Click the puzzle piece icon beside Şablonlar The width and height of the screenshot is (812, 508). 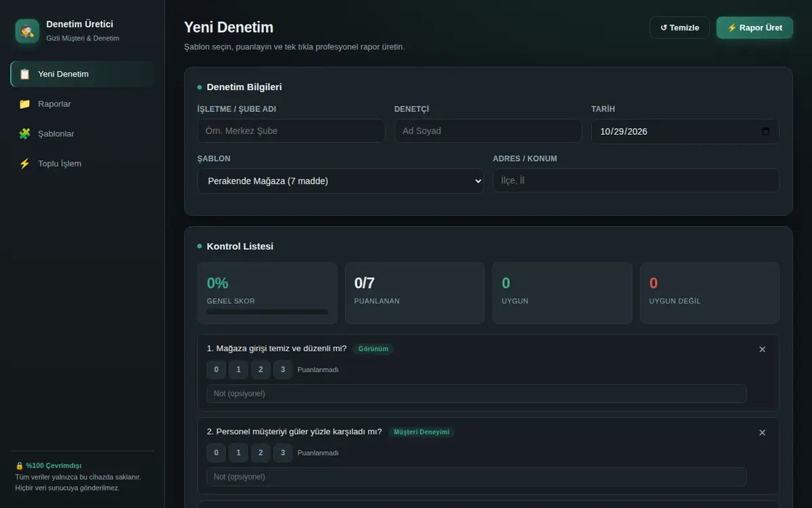coord(25,133)
